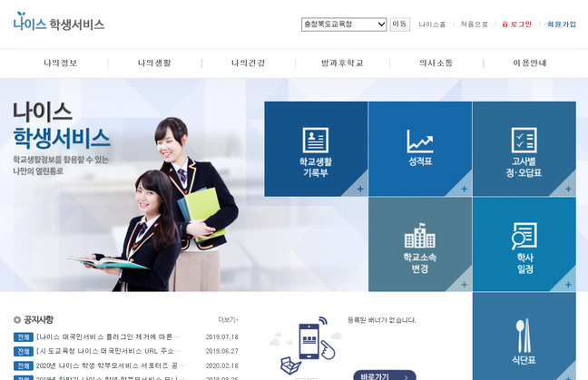Image resolution: width=588 pixels, height=380 pixels.
Task: Click 전체 tag on 2019.07.18 notice
Action: (24, 337)
